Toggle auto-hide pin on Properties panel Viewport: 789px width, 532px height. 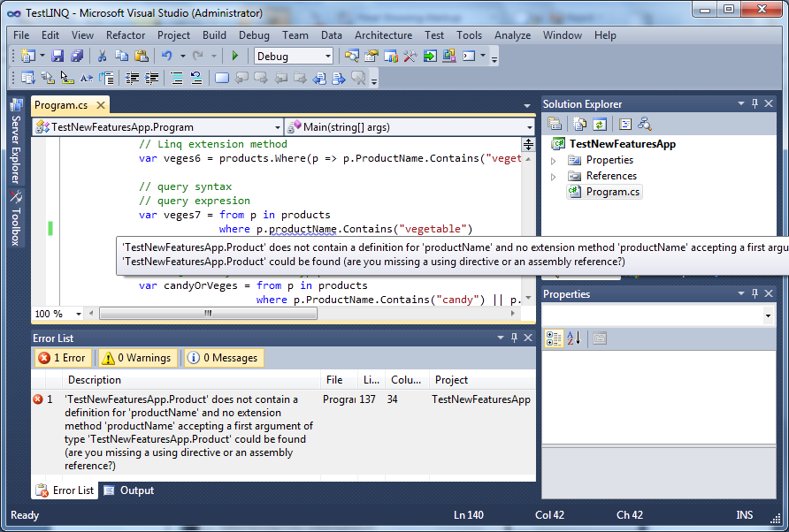coord(755,293)
